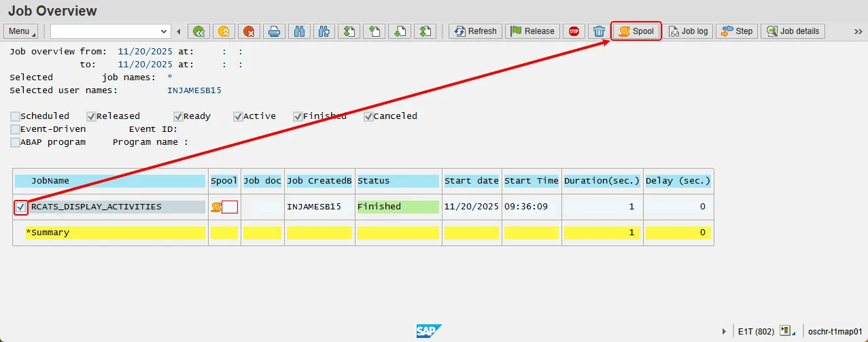
Task: Click the JobName column header
Action: [x=110, y=181]
